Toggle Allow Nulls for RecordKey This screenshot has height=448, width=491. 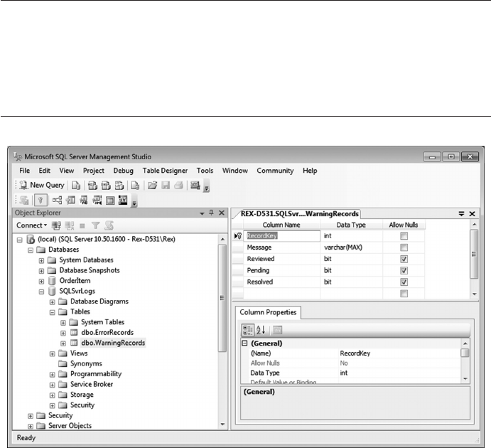[x=404, y=236]
